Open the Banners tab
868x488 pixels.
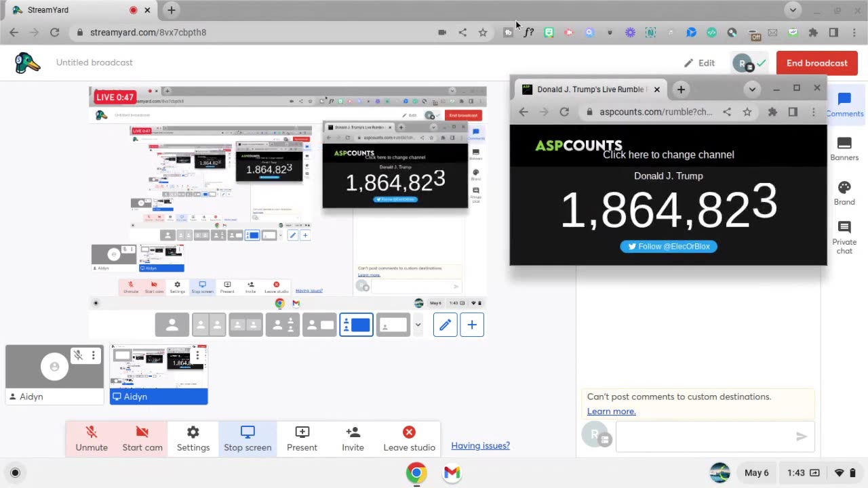[x=844, y=149]
